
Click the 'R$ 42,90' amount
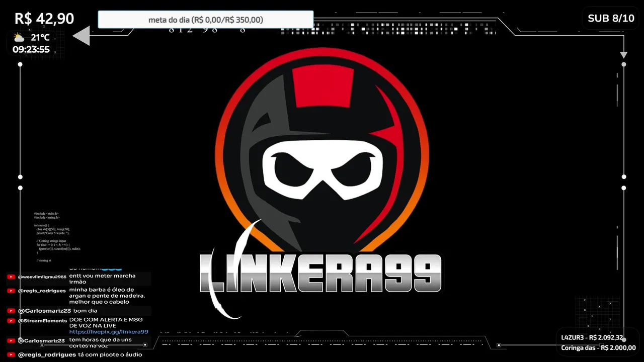pos(44,19)
